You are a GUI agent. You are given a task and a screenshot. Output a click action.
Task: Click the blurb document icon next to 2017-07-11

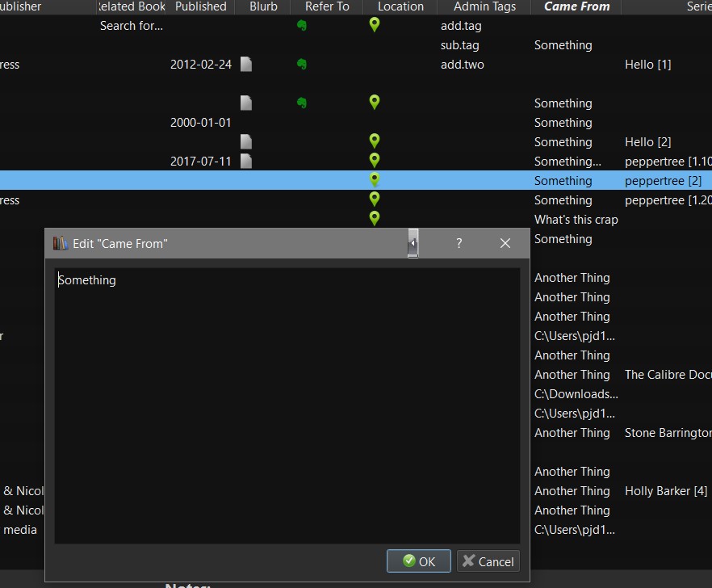(246, 161)
